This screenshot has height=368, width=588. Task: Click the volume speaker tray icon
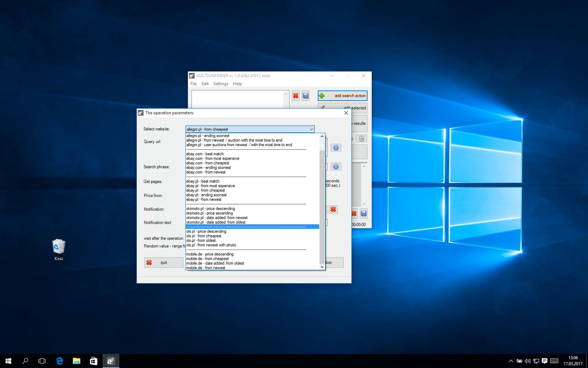[x=528, y=361]
